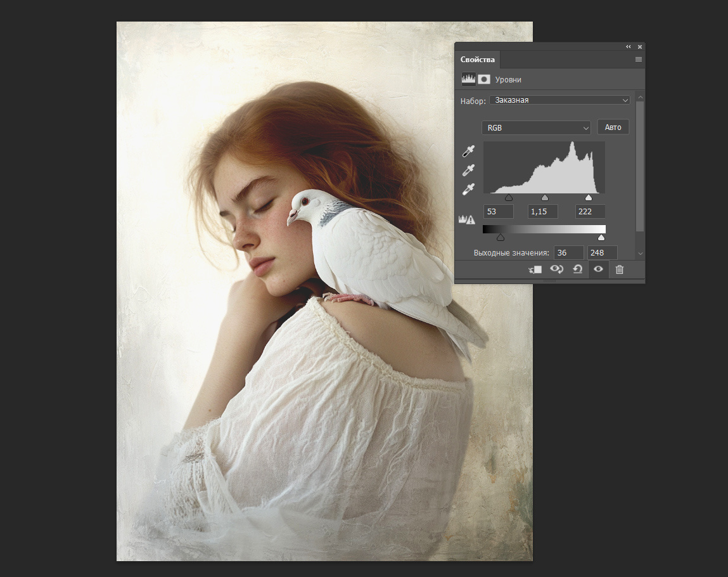Image resolution: width=728 pixels, height=577 pixels.
Task: Select the white point eyedropper
Action: pyautogui.click(x=468, y=190)
